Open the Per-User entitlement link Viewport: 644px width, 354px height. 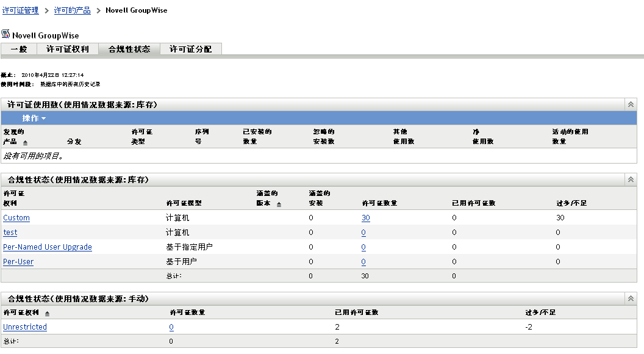tap(18, 262)
